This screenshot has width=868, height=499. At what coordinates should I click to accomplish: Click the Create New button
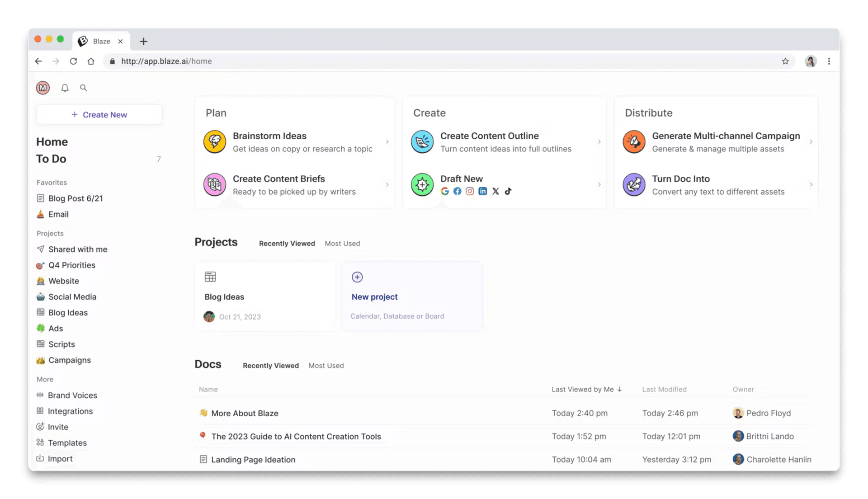[x=99, y=114]
